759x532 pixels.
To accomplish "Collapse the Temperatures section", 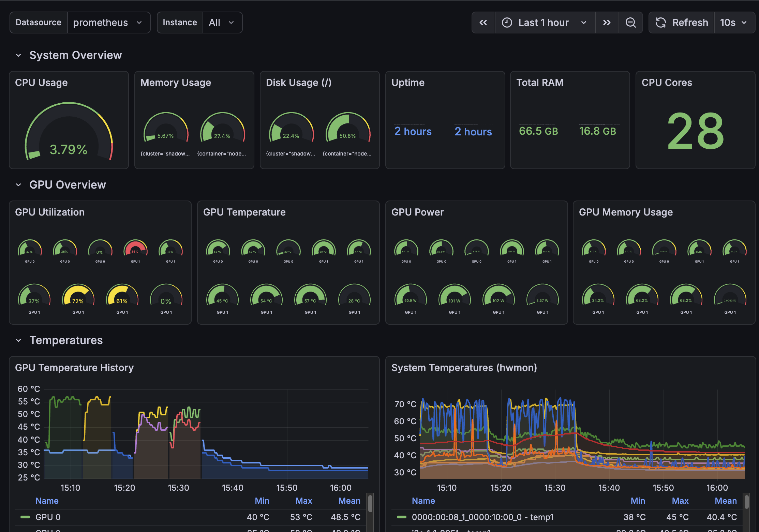I will [19, 340].
